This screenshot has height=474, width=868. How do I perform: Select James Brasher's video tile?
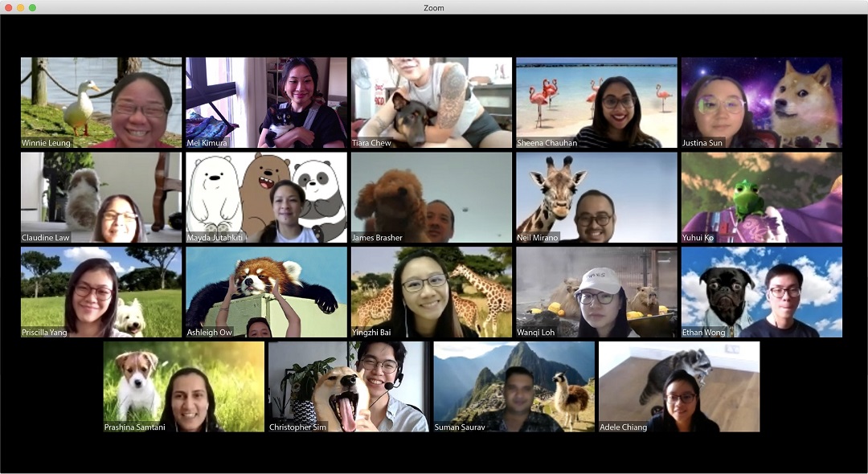pos(432,198)
